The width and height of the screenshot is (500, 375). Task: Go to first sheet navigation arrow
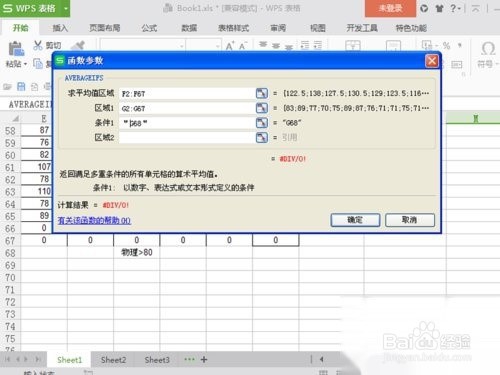(7, 359)
